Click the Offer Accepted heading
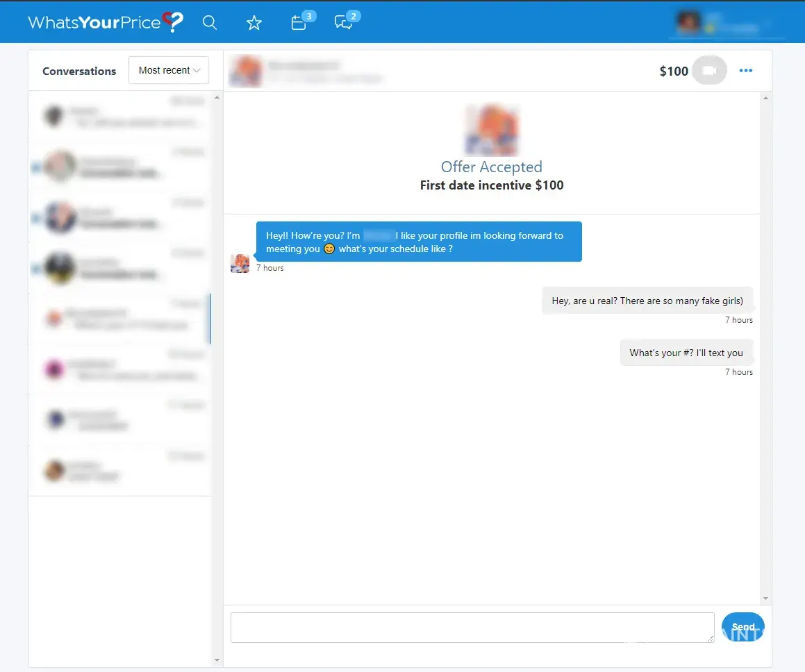805x672 pixels. (491, 167)
